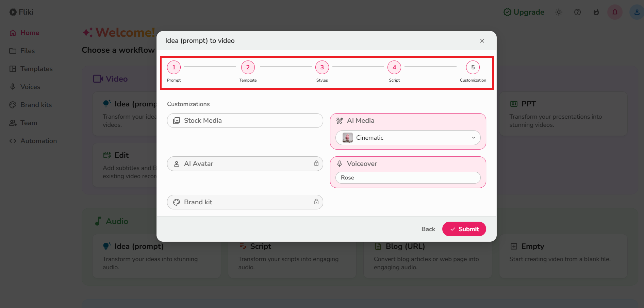Go to step 3 Styles

(x=322, y=67)
